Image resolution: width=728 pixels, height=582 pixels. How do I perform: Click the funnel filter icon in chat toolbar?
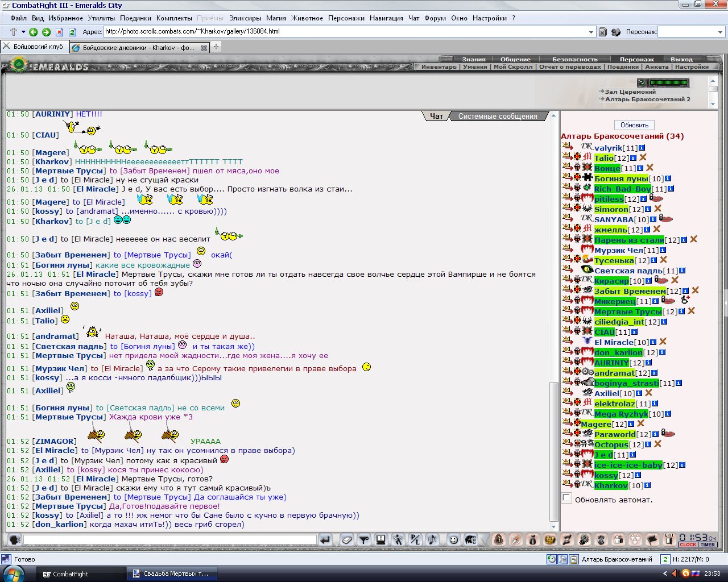coord(364,539)
